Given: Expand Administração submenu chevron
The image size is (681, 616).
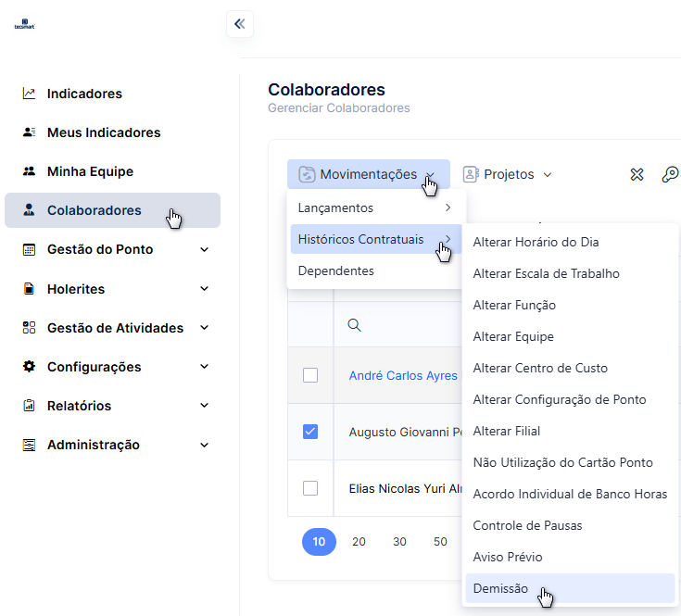Looking at the screenshot, I should pyautogui.click(x=204, y=445).
